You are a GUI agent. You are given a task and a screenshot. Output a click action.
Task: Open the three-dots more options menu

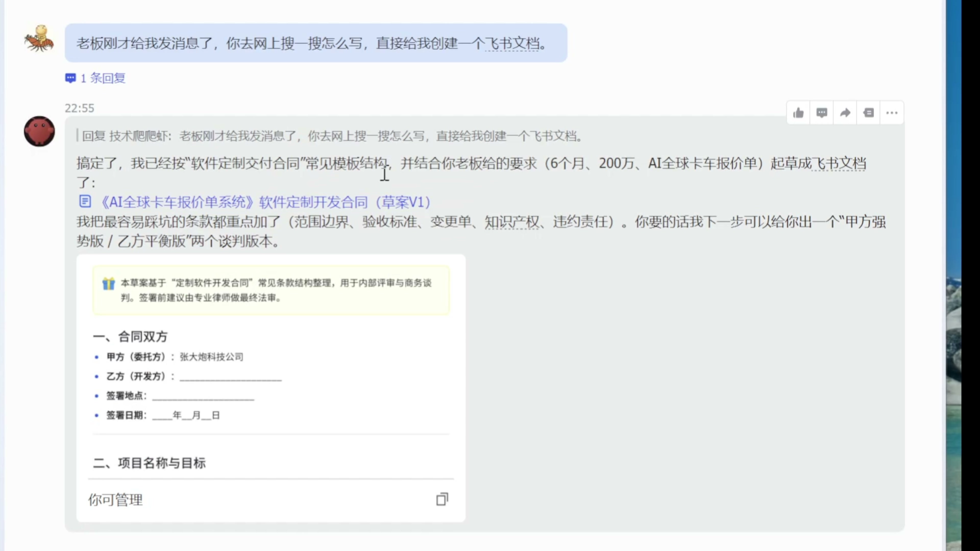(x=892, y=113)
